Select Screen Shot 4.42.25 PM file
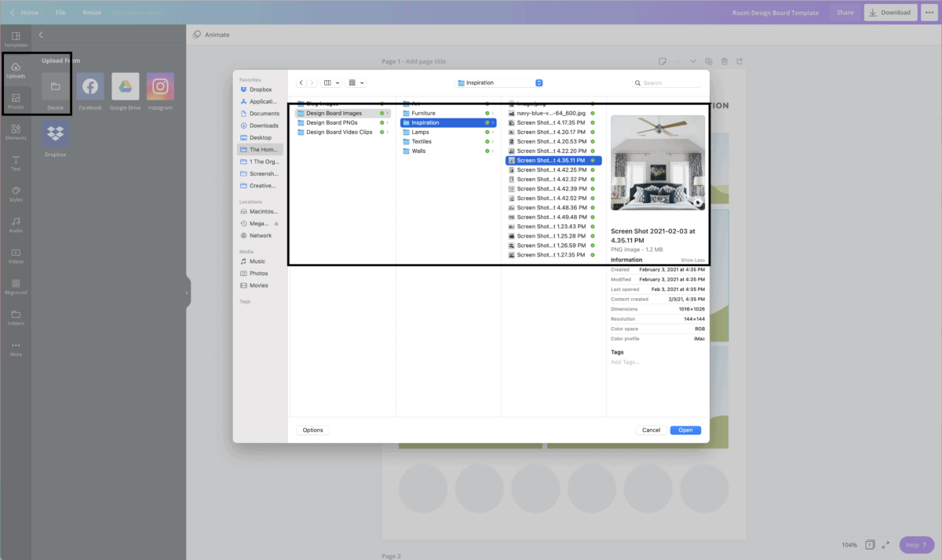Image resolution: width=942 pixels, height=560 pixels. pos(551,169)
